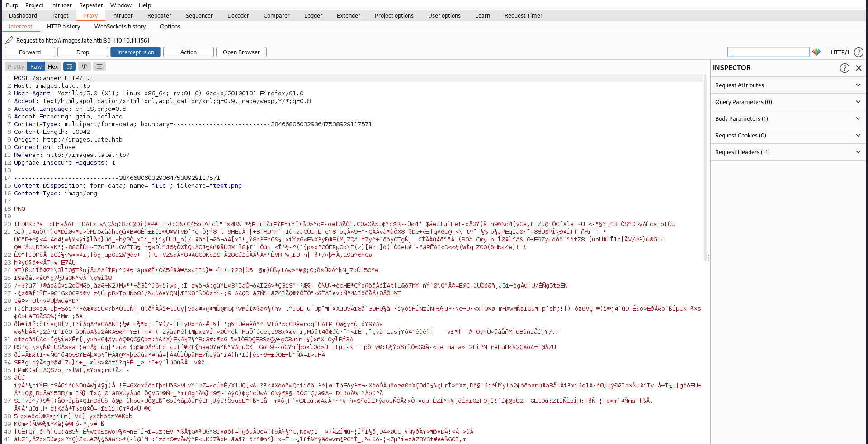Turn off the Intercept is on toggle
The image size is (868, 444).
coord(136,52)
